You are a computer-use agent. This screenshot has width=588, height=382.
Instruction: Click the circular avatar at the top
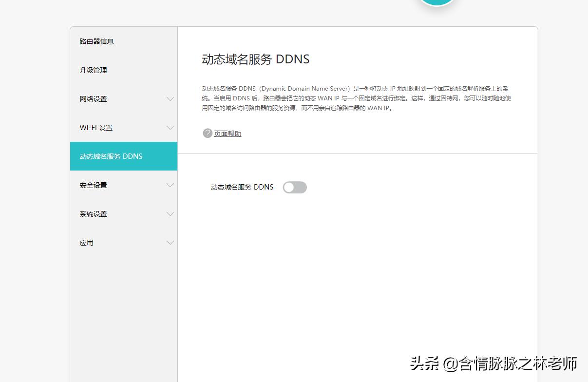coord(437,2)
